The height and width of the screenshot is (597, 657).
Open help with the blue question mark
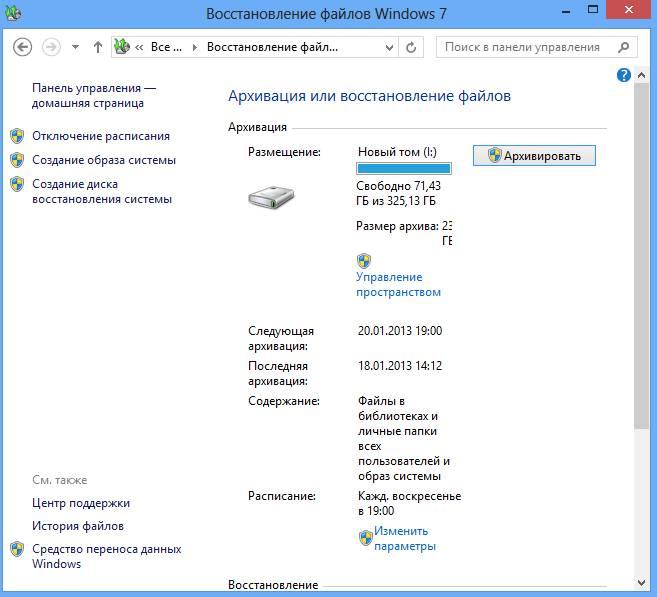(x=624, y=75)
